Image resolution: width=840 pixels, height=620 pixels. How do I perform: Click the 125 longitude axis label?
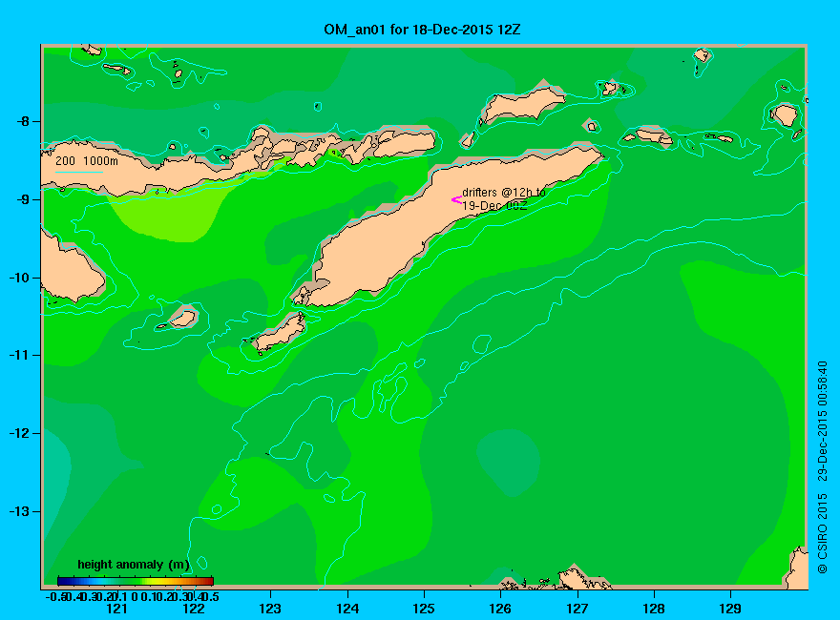(424, 609)
